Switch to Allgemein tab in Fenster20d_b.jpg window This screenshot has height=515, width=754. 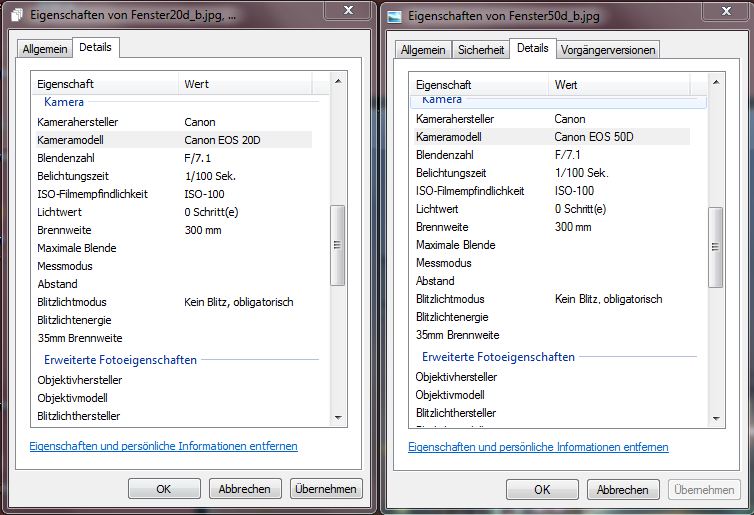point(45,49)
